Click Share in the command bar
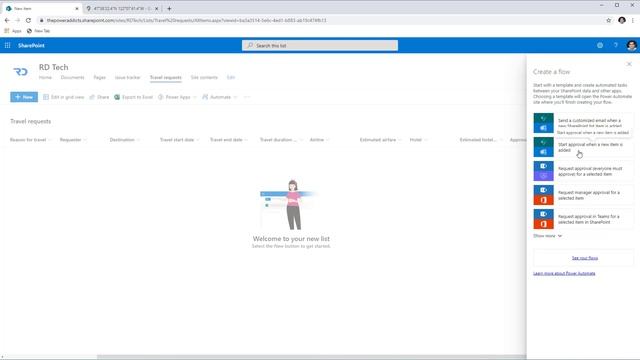Image resolution: width=640 pixels, height=360 pixels. [x=99, y=97]
